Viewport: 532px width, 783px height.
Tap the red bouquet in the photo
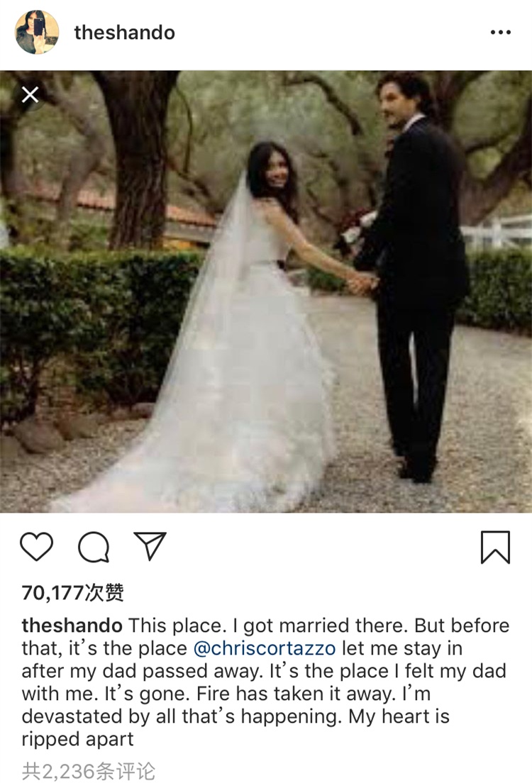[355, 228]
